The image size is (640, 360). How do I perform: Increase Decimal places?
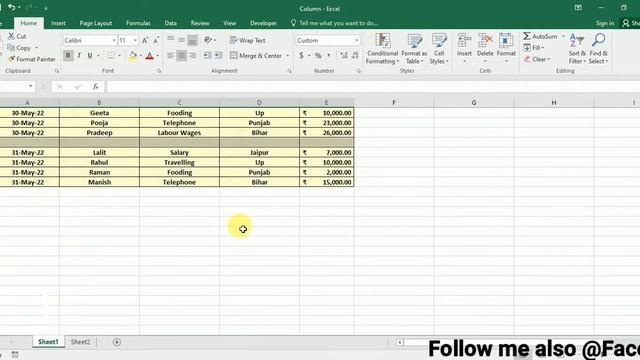[344, 56]
